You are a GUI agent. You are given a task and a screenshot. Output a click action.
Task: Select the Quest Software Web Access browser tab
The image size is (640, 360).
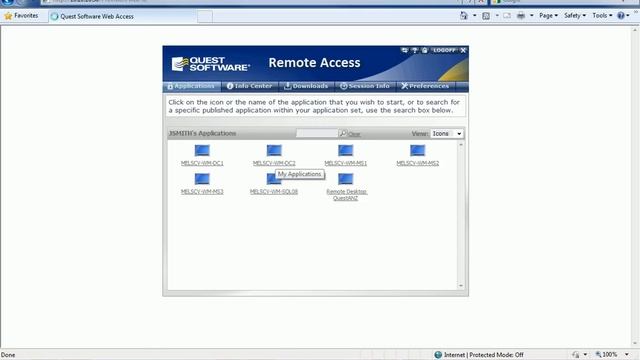122,16
